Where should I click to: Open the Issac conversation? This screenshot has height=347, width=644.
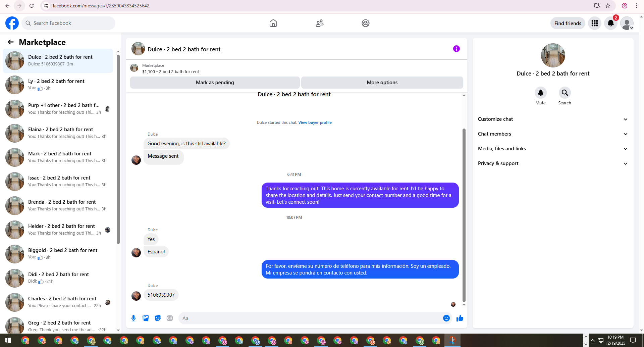(58, 182)
